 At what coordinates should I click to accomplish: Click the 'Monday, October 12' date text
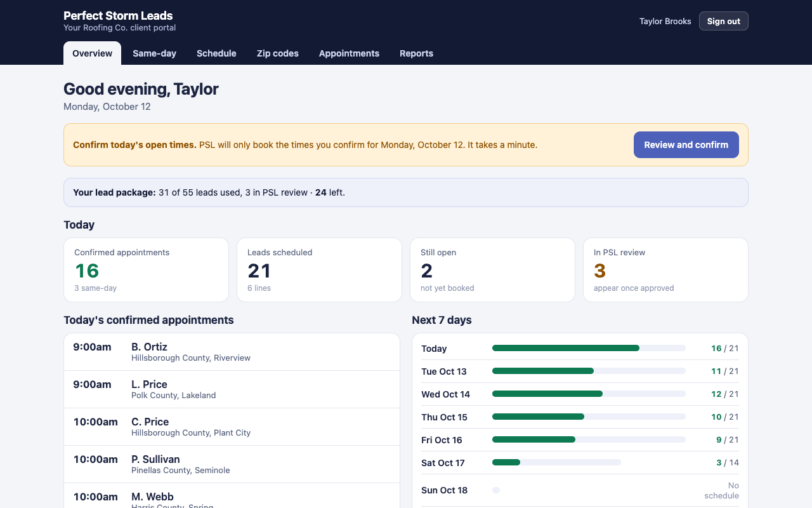[107, 107]
